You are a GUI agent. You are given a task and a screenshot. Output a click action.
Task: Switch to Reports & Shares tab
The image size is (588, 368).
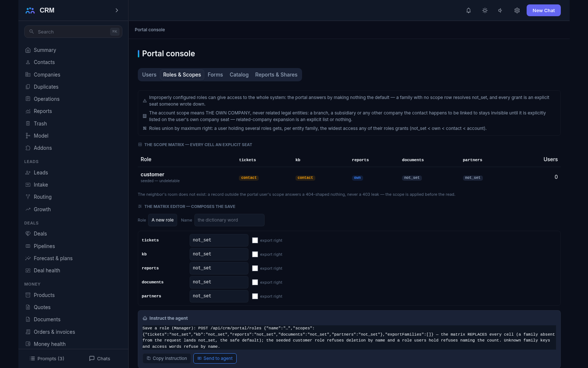coord(276,75)
